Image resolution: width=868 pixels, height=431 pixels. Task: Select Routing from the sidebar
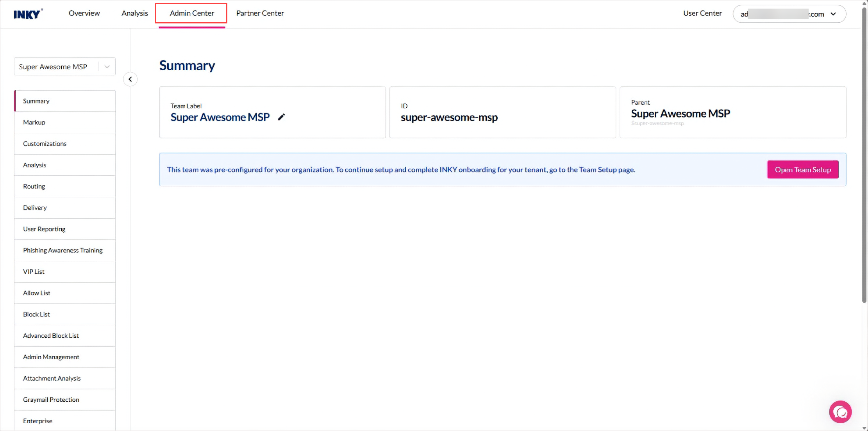click(34, 187)
